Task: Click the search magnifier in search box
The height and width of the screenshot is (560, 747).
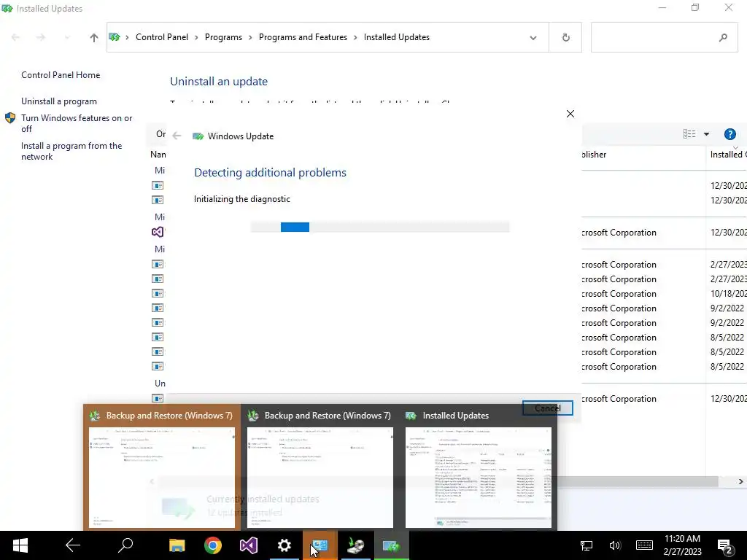Action: point(723,37)
